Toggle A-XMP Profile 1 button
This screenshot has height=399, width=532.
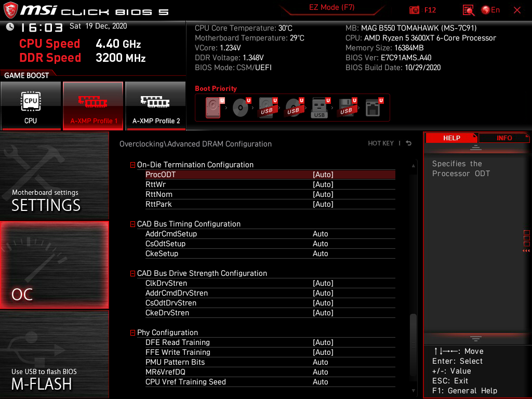(x=93, y=106)
